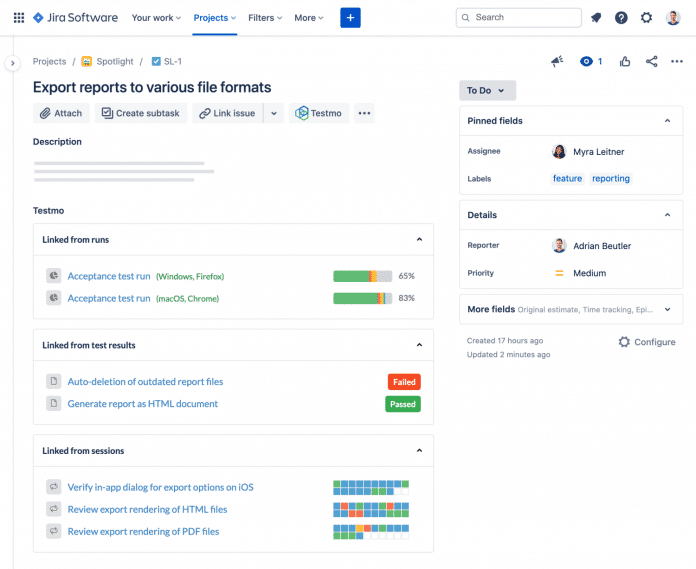Open the settings gear icon
The width and height of the screenshot is (696, 569).
click(x=646, y=18)
